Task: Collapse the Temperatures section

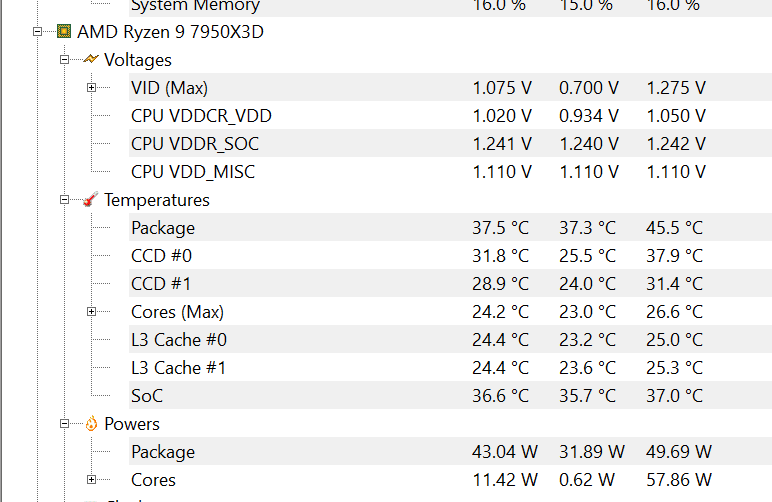Action: click(x=65, y=200)
